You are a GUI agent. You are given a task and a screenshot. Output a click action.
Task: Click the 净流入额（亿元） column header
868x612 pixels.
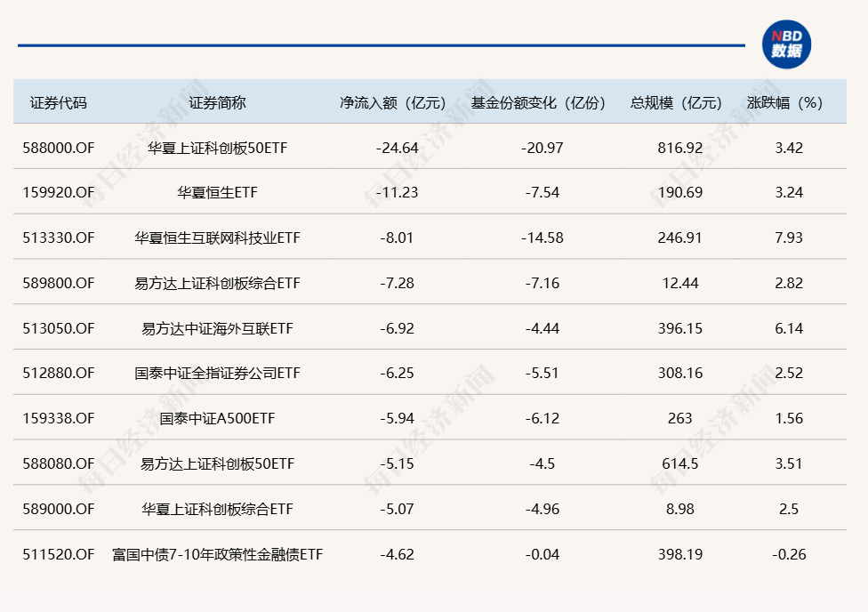pyautogui.click(x=392, y=102)
